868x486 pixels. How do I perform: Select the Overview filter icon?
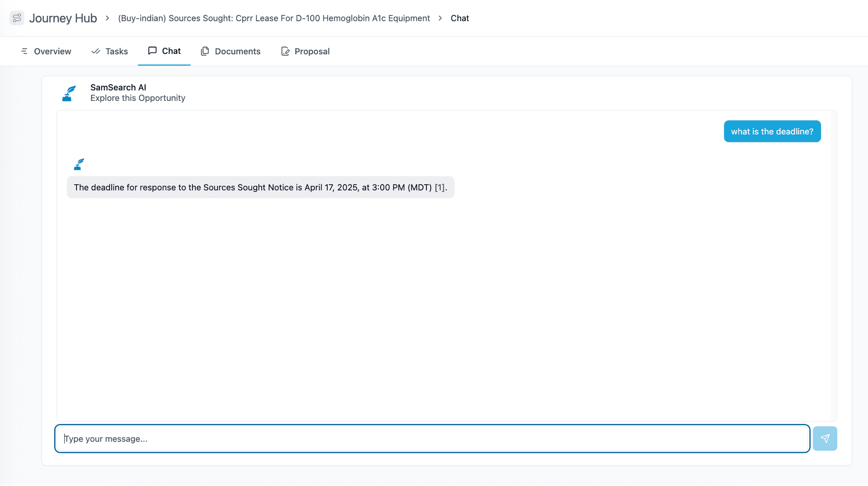pyautogui.click(x=24, y=51)
